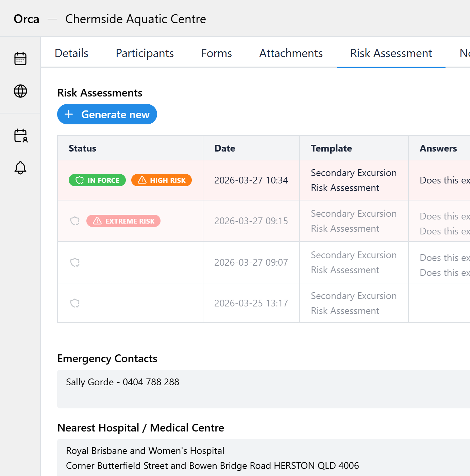Click the EXTREME RISK badge

tap(123, 221)
